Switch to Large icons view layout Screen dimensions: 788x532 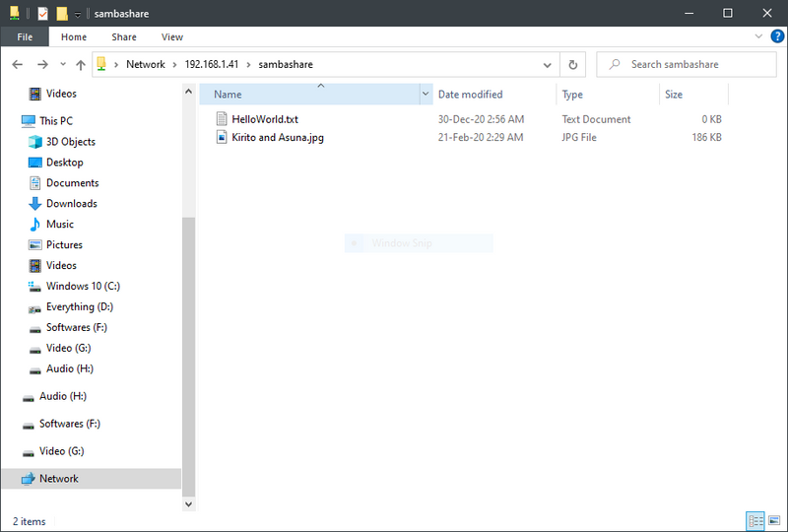click(x=774, y=521)
